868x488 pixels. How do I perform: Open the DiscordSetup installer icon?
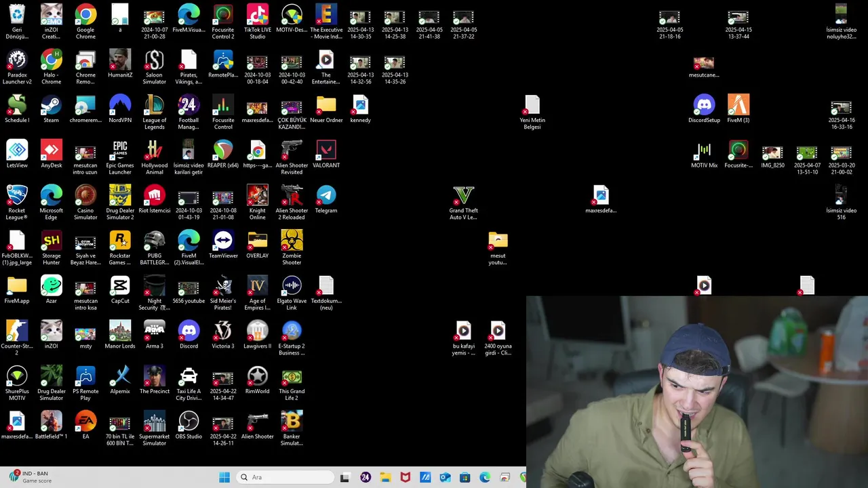704,108
